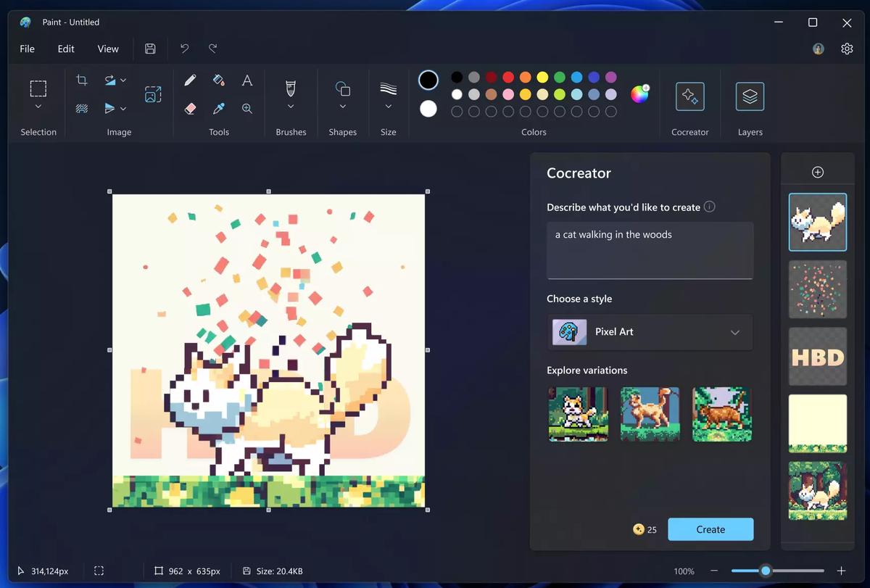Click the Undo arrow
The width and height of the screenshot is (870, 588).
click(184, 49)
